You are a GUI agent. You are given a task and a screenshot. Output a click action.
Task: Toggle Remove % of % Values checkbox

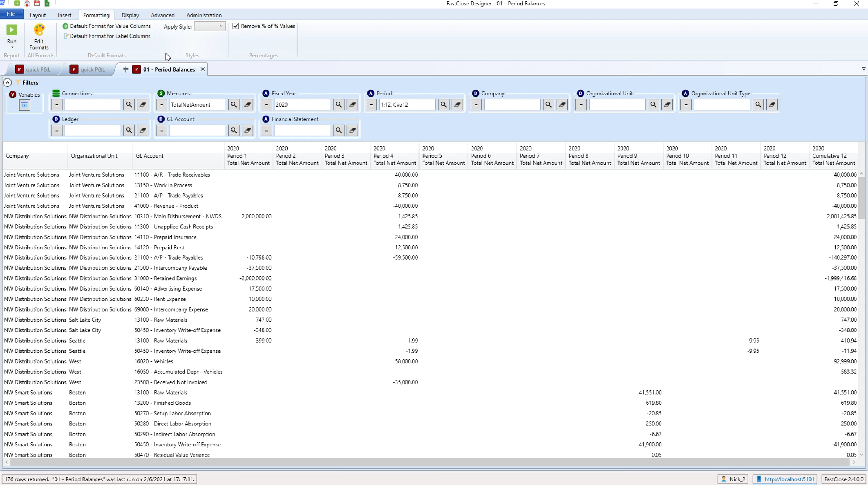click(235, 26)
